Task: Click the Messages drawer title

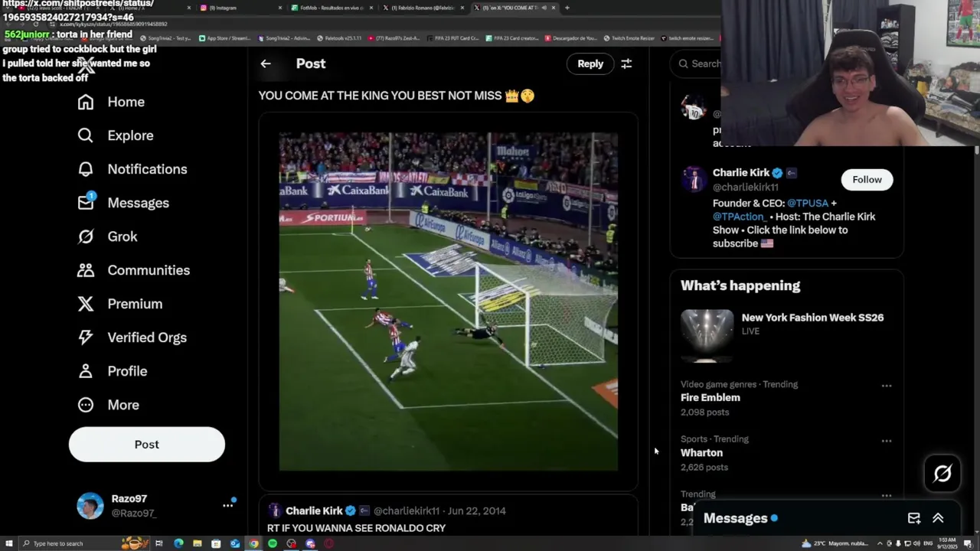Action: (735, 518)
